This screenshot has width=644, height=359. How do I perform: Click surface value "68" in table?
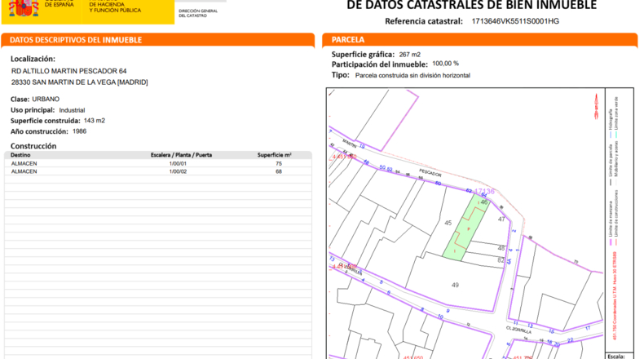(x=279, y=171)
